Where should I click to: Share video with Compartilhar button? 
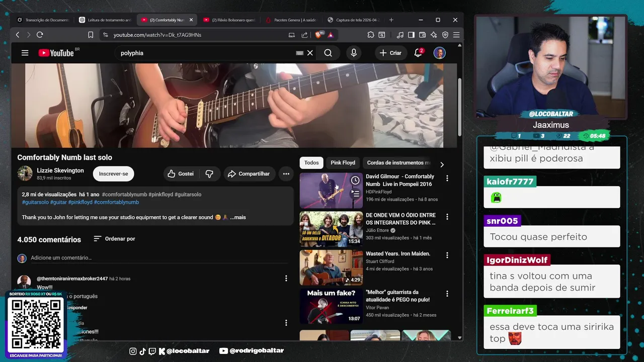(x=249, y=173)
